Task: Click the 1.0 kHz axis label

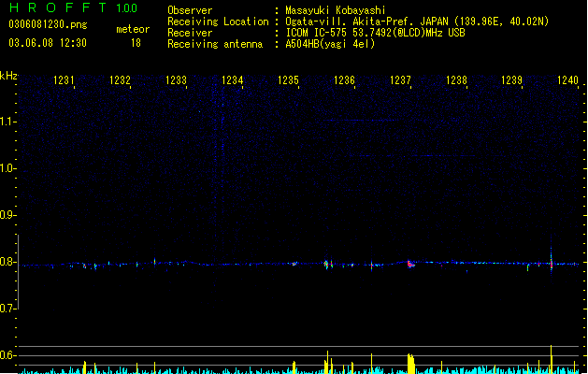Action: pos(7,168)
